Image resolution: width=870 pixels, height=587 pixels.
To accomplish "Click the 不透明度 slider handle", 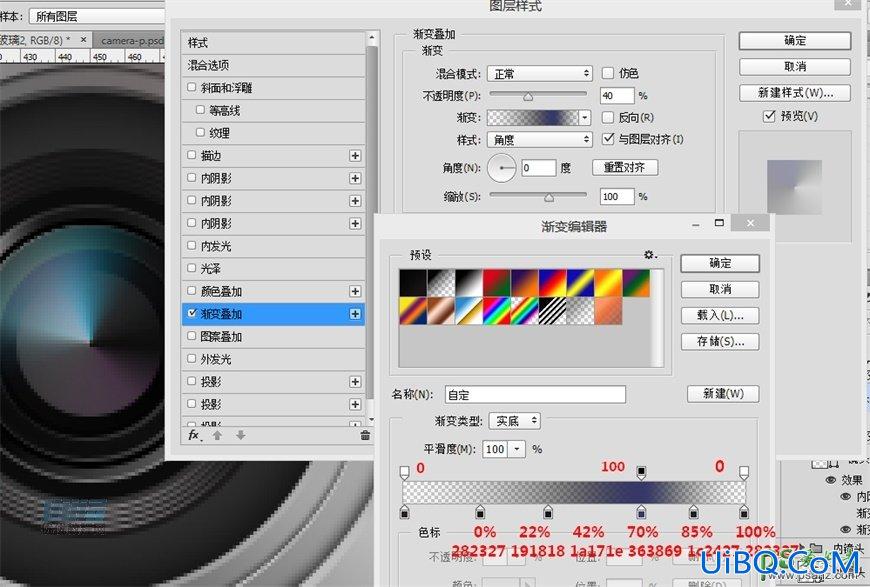I will tap(528, 97).
